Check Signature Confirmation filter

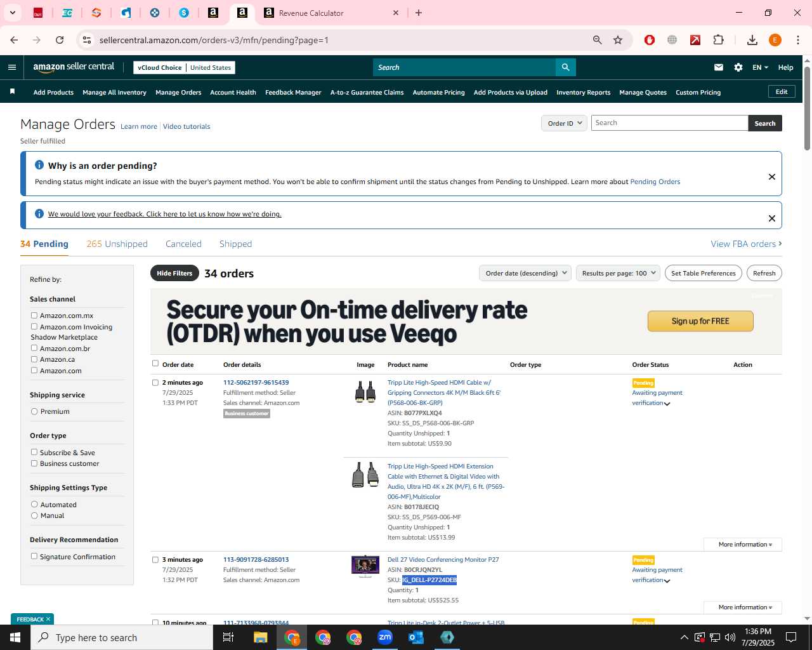[34, 556]
